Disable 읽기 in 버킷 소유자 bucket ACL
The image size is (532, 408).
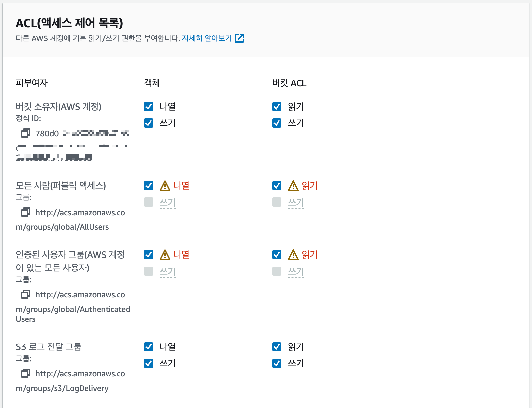click(x=277, y=106)
